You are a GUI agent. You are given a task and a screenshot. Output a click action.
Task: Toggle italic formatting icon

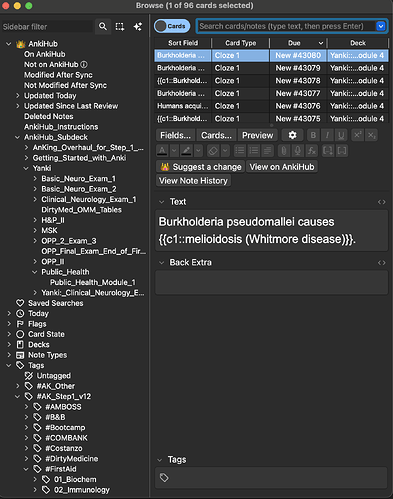click(327, 135)
